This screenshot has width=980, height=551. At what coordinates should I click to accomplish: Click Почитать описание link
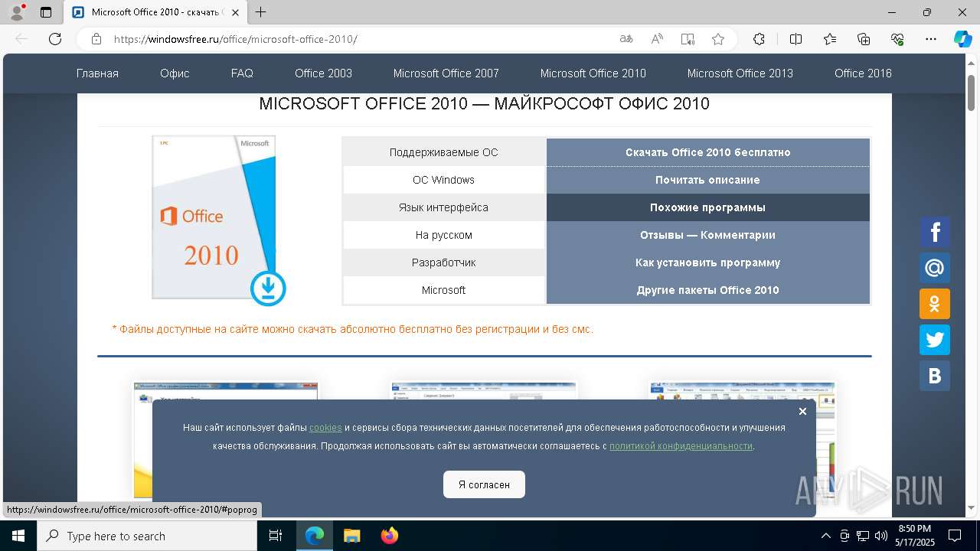click(x=708, y=180)
